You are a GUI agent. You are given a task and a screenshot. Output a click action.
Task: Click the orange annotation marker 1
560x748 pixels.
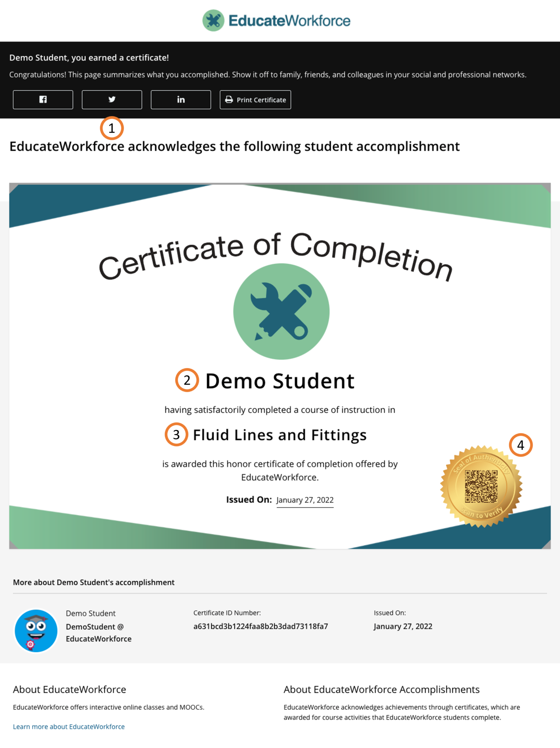[112, 128]
